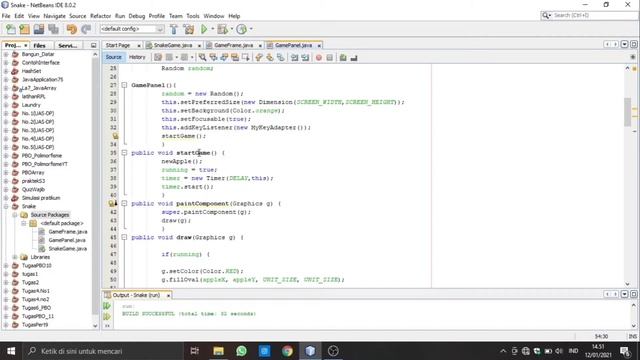Switch to the Files panel tab

pos(40,45)
